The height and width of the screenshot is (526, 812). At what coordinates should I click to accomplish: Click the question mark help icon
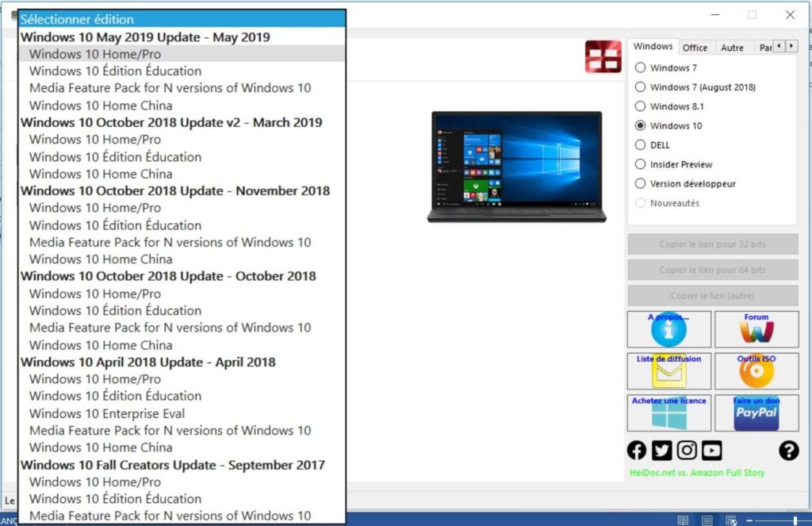788,451
